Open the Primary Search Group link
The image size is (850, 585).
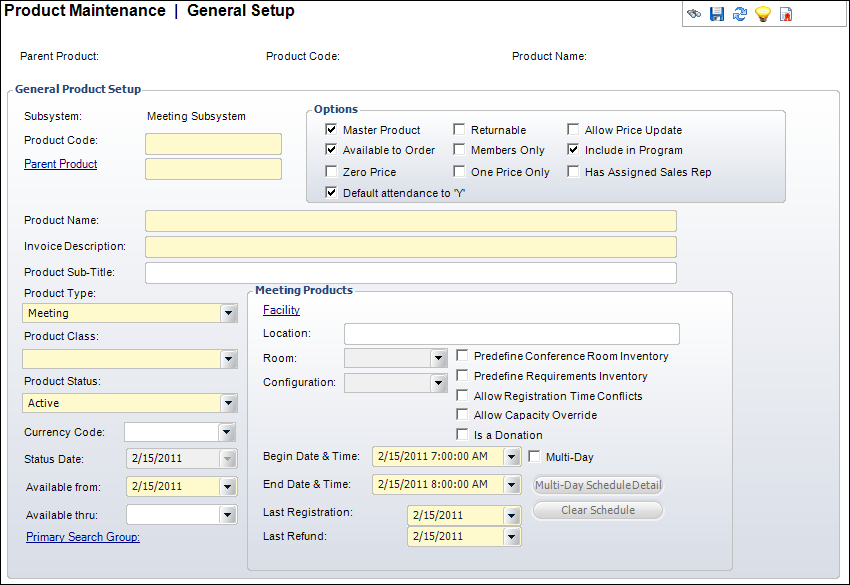point(83,537)
